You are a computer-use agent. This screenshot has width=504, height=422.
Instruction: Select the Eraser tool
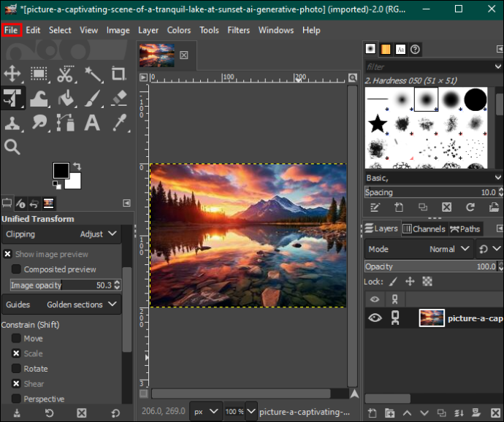coord(119,98)
